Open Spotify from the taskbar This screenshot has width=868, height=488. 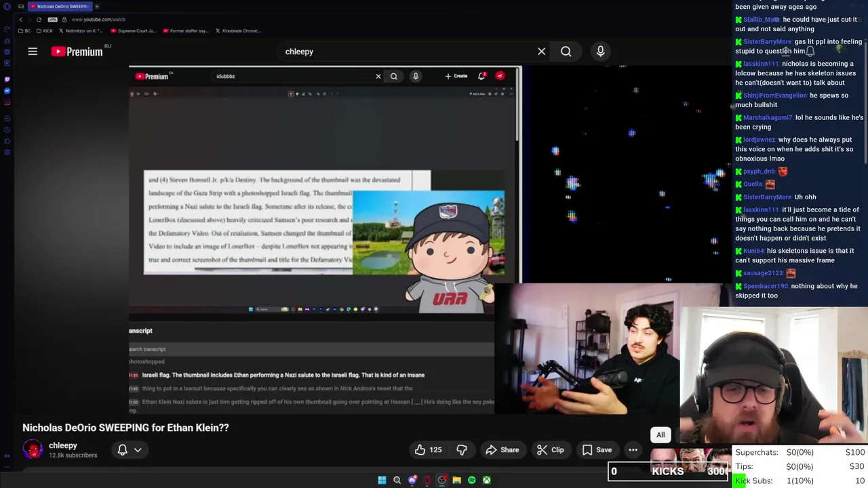pos(472,481)
